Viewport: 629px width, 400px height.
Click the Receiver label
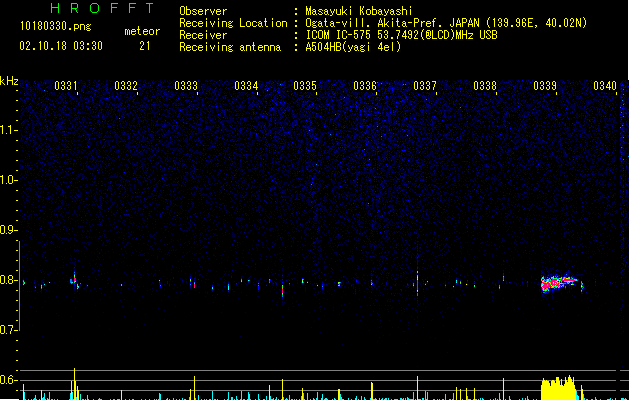(203, 35)
